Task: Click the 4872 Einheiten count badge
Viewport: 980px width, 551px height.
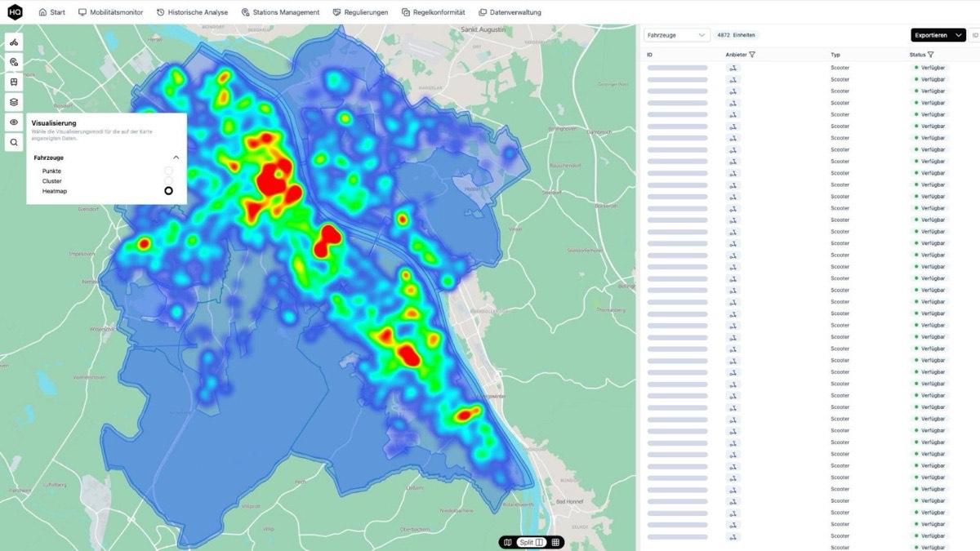Action: pyautogui.click(x=736, y=35)
